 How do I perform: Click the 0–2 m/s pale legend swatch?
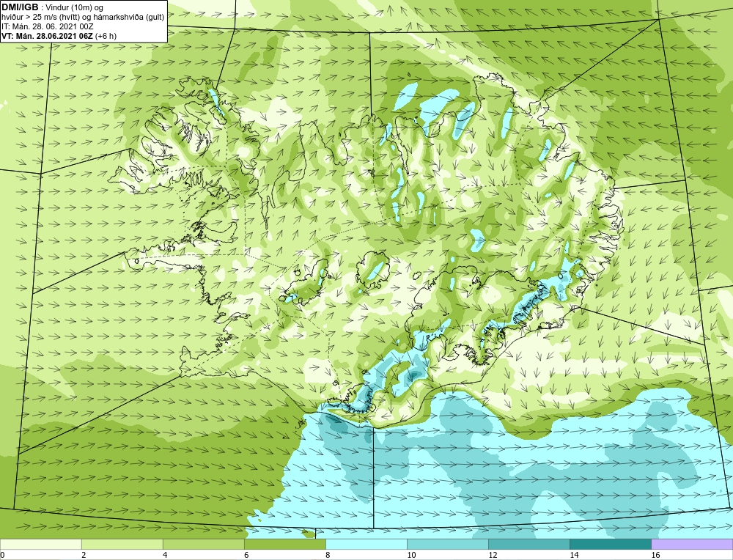[x=41, y=544]
